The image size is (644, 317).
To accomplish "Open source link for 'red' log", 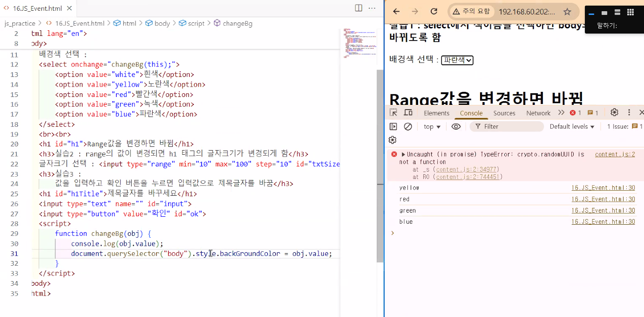I will tap(603, 199).
